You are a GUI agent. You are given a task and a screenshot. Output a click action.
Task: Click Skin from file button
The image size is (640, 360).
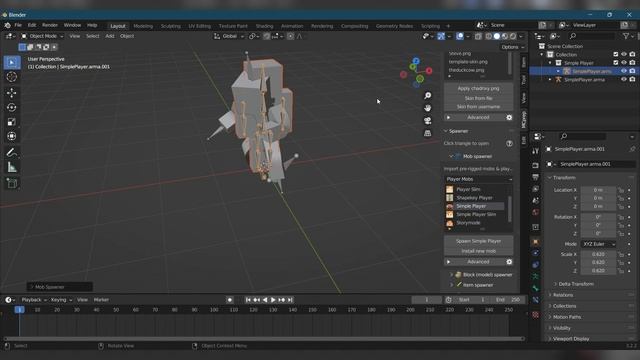click(x=478, y=98)
